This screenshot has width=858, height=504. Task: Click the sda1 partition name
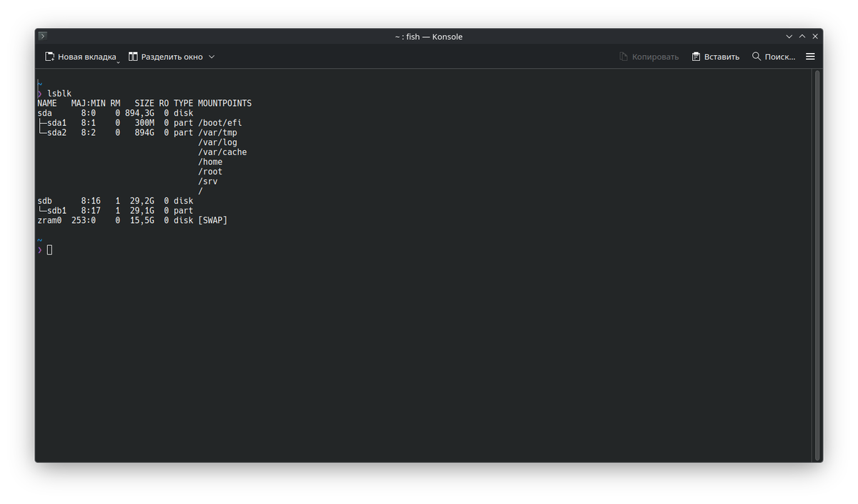point(56,123)
